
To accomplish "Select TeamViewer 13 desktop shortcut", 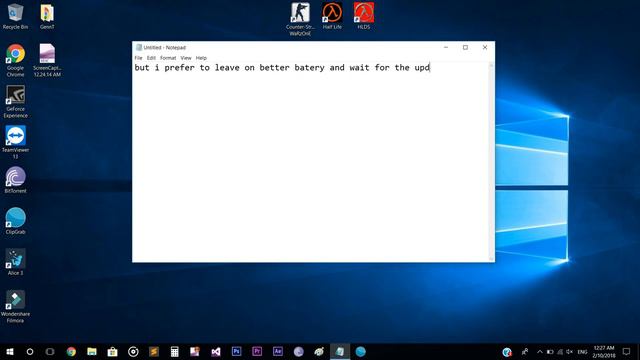I will pyautogui.click(x=16, y=142).
